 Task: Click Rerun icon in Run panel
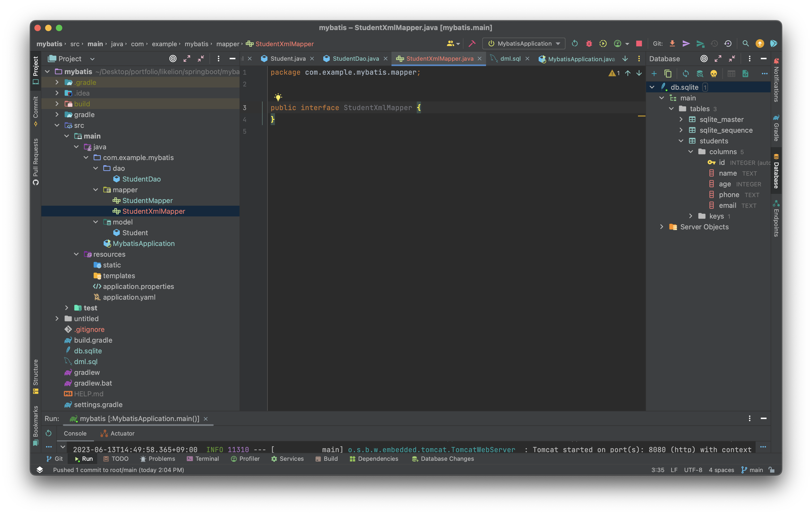(49, 433)
